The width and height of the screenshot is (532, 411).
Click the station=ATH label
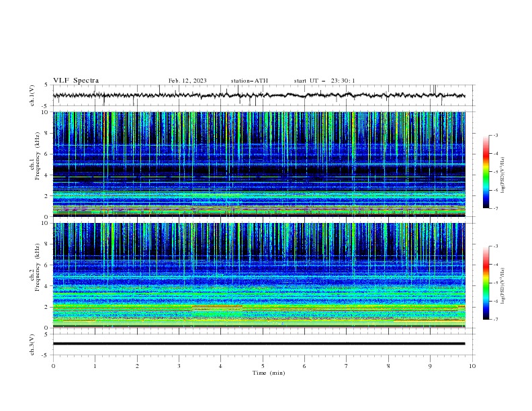[x=249, y=81]
